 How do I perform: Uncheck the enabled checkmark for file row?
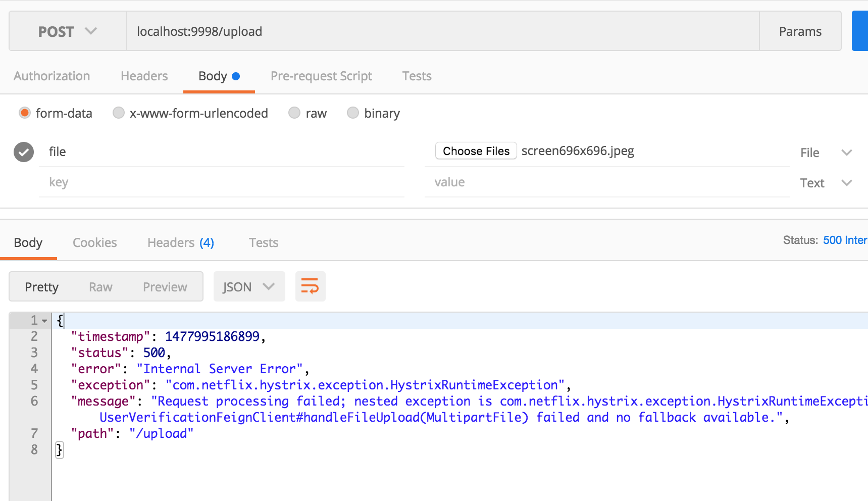point(24,152)
